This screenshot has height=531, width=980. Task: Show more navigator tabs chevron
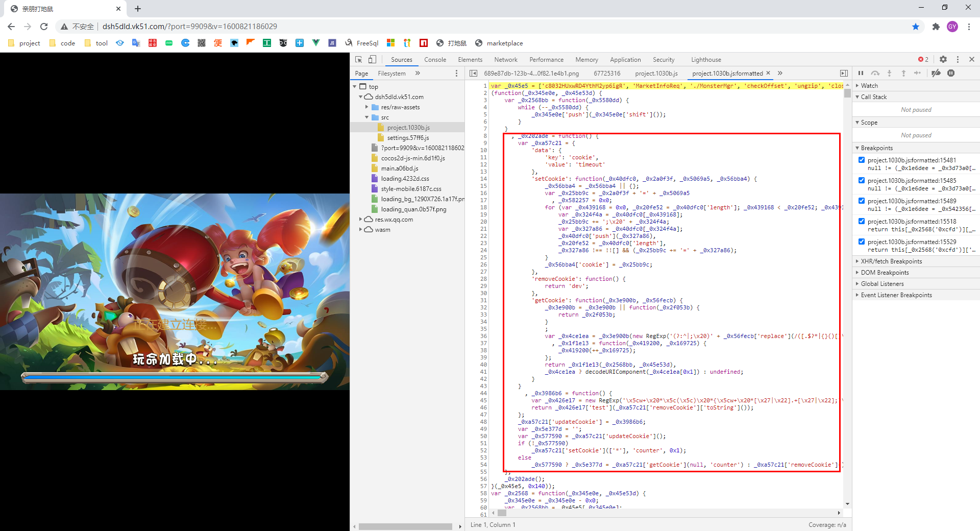(418, 73)
